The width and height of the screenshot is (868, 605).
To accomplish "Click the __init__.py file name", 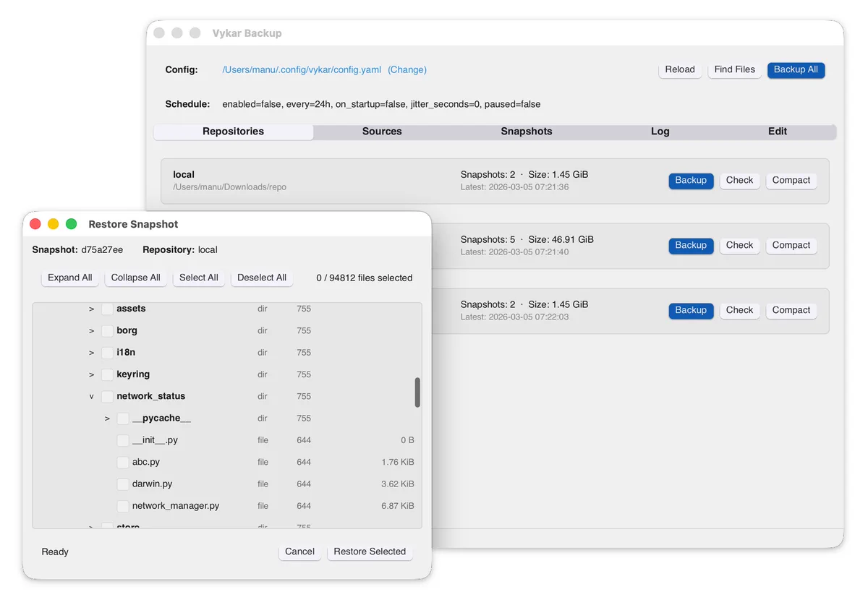I will tap(155, 440).
